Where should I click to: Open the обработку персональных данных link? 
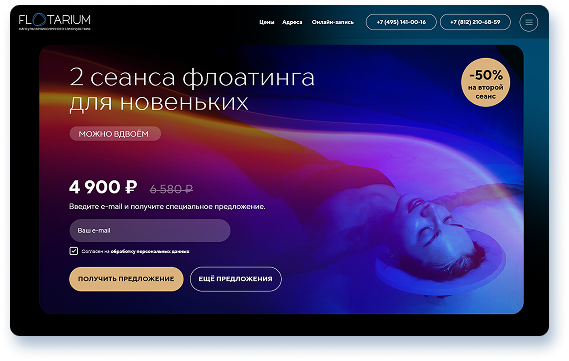[150, 251]
